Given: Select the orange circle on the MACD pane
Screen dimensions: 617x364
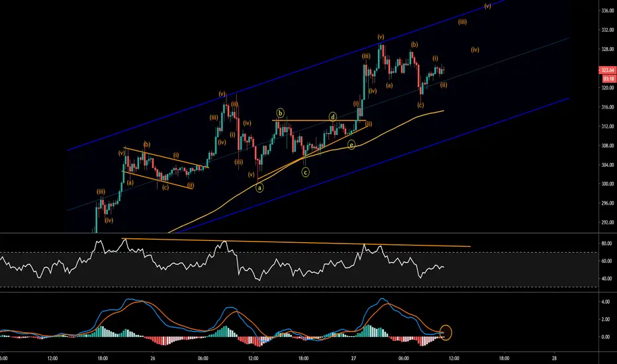Looking at the screenshot, I should coord(446,332).
